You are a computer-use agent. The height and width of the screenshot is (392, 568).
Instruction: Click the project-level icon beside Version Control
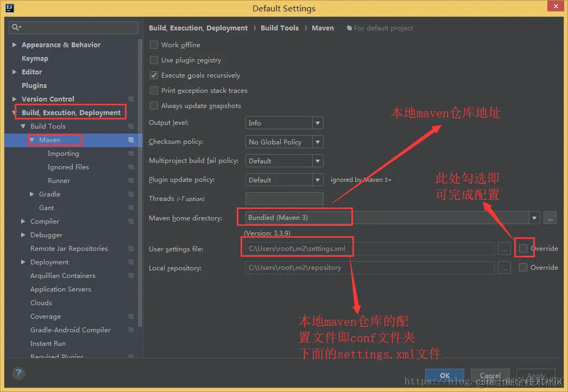[x=131, y=99]
